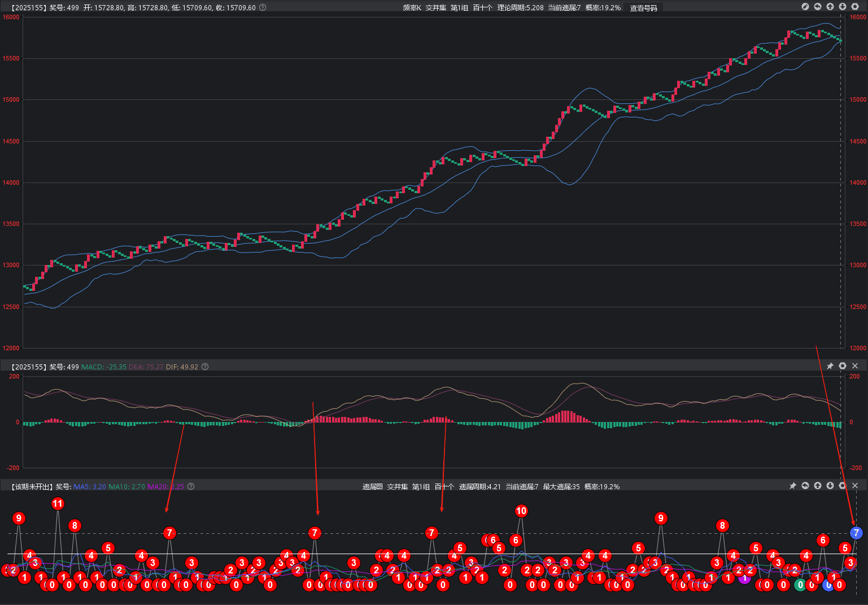Open the 第1组 group selector in top header
This screenshot has height=605, width=868.
tap(459, 8)
